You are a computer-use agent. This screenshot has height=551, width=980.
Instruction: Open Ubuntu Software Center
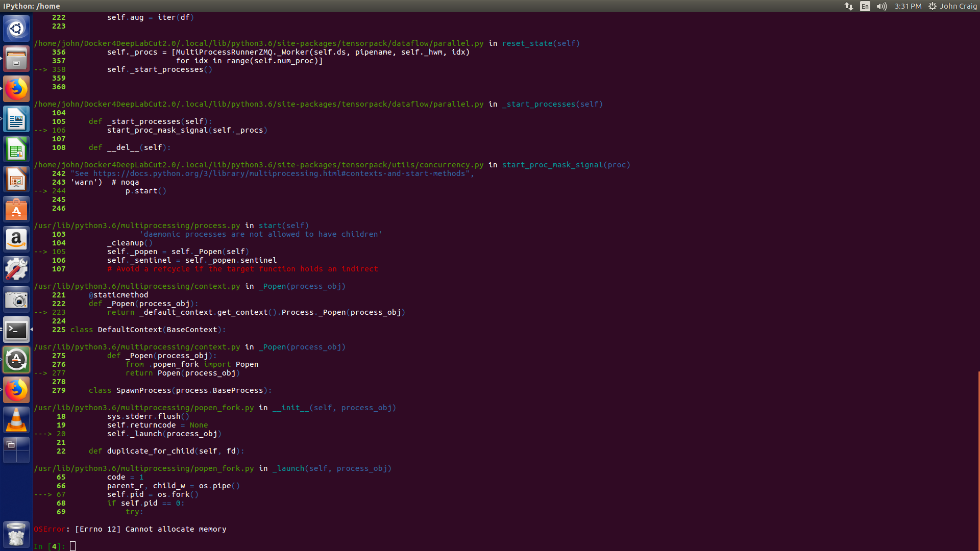coord(16,209)
